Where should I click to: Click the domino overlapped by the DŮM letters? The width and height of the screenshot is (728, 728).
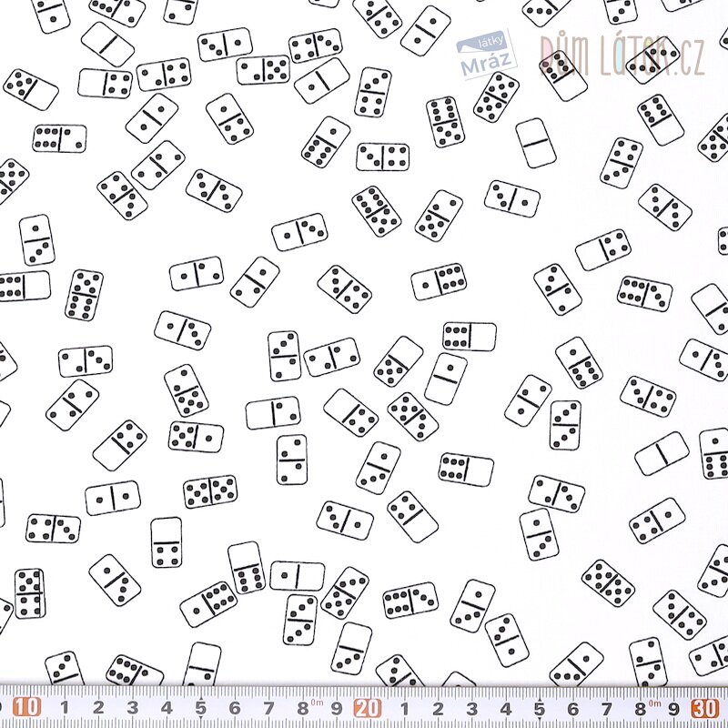point(561,75)
